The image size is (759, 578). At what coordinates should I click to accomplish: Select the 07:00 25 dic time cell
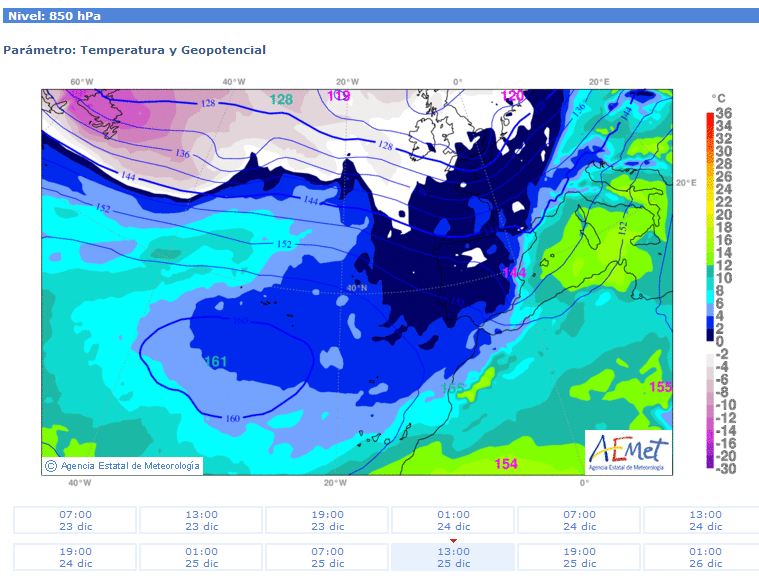(x=327, y=557)
